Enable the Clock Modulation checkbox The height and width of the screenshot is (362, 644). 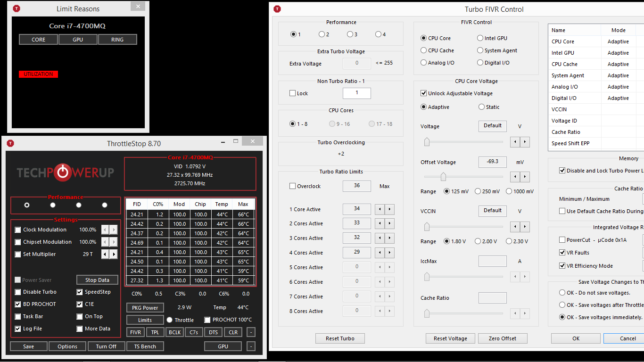pyautogui.click(x=18, y=230)
